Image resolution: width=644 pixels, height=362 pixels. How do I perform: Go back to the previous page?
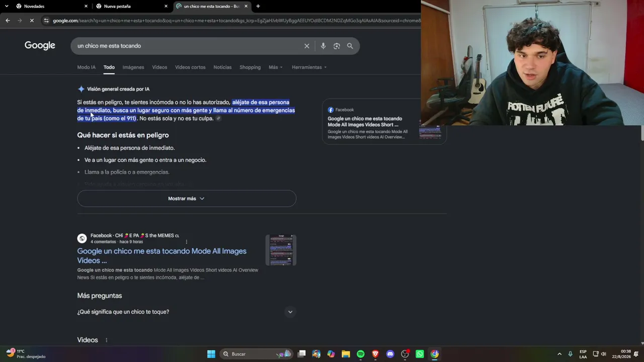(8, 21)
